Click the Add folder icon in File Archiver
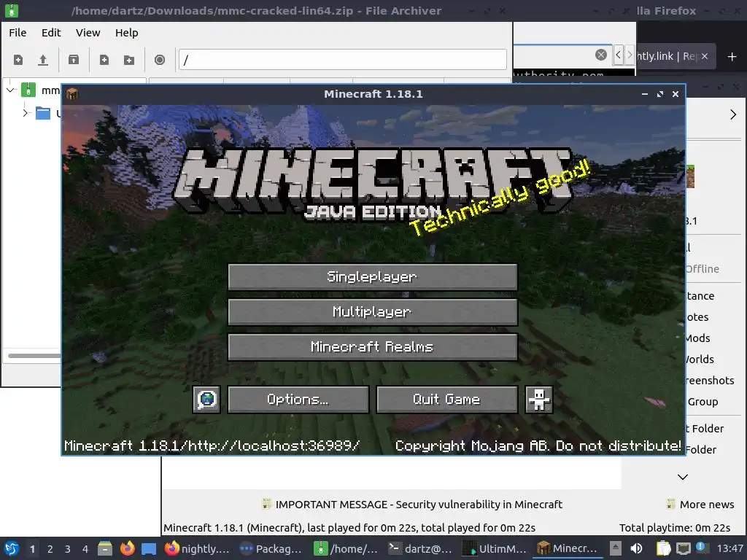The height and width of the screenshot is (560, 747). coord(128,60)
